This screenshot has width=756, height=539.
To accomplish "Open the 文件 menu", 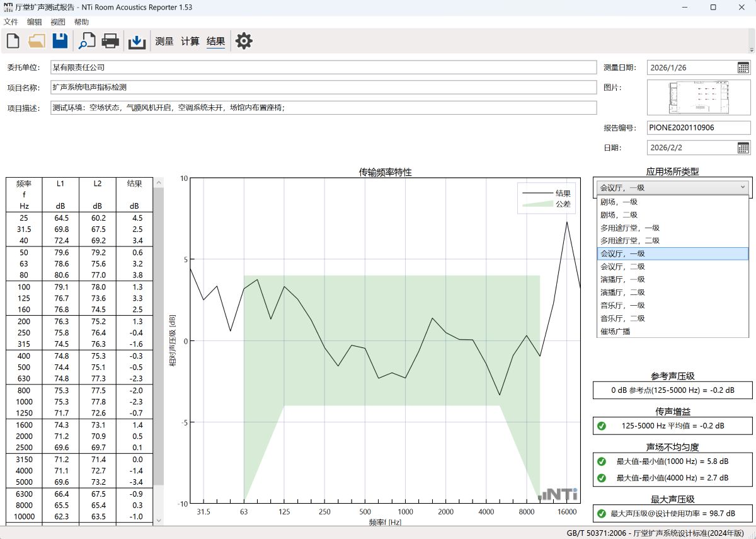I will click(x=11, y=22).
